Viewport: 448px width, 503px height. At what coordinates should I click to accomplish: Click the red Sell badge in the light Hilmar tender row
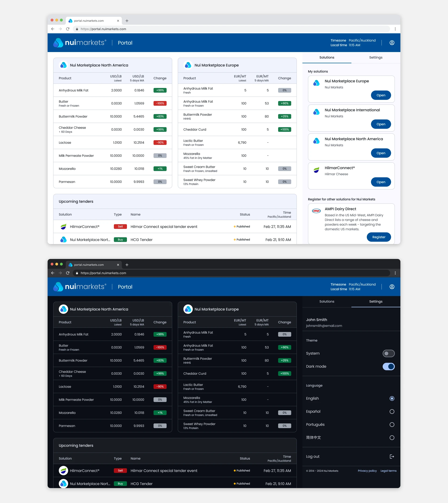pyautogui.click(x=120, y=226)
